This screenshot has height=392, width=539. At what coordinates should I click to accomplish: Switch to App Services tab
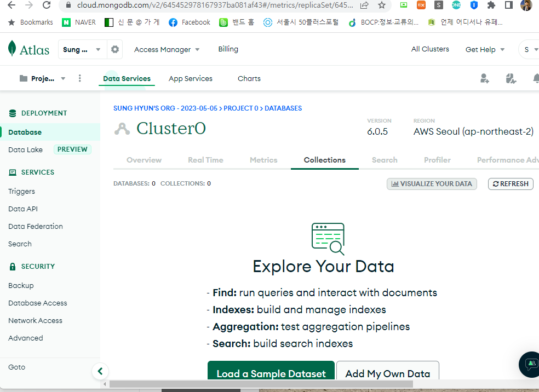[191, 78]
